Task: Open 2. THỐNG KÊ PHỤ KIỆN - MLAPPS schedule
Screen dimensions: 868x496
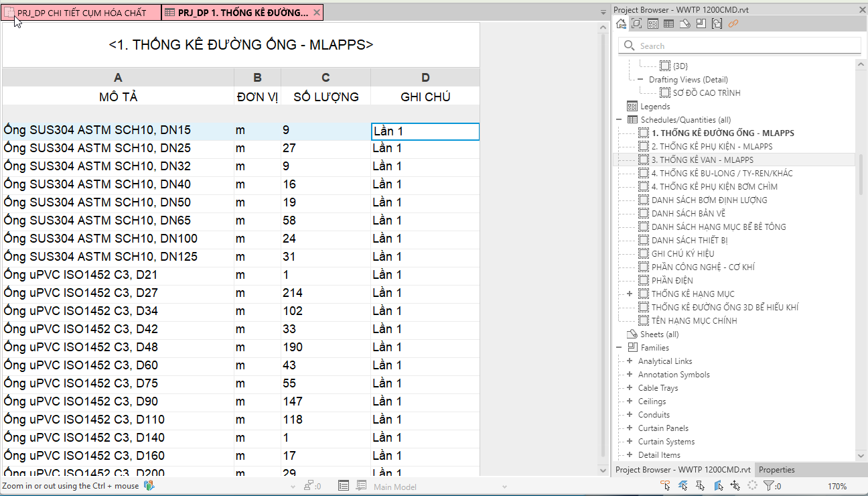Action: [712, 147]
